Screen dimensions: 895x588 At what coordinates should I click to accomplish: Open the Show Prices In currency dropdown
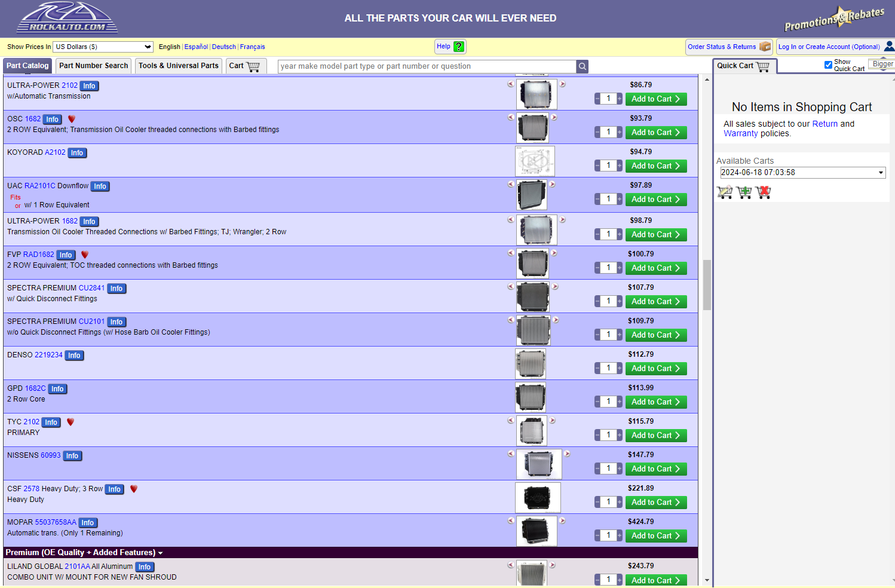[x=103, y=47]
